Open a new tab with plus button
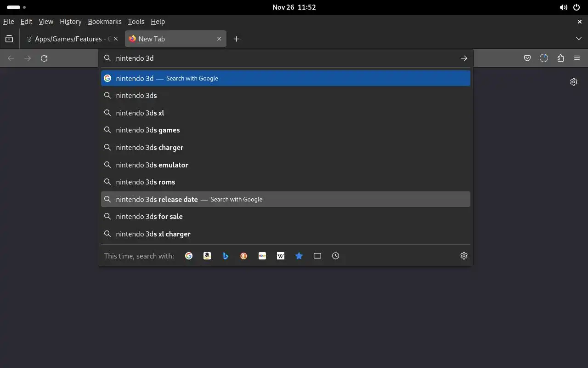The width and height of the screenshot is (588, 368). pos(236,39)
